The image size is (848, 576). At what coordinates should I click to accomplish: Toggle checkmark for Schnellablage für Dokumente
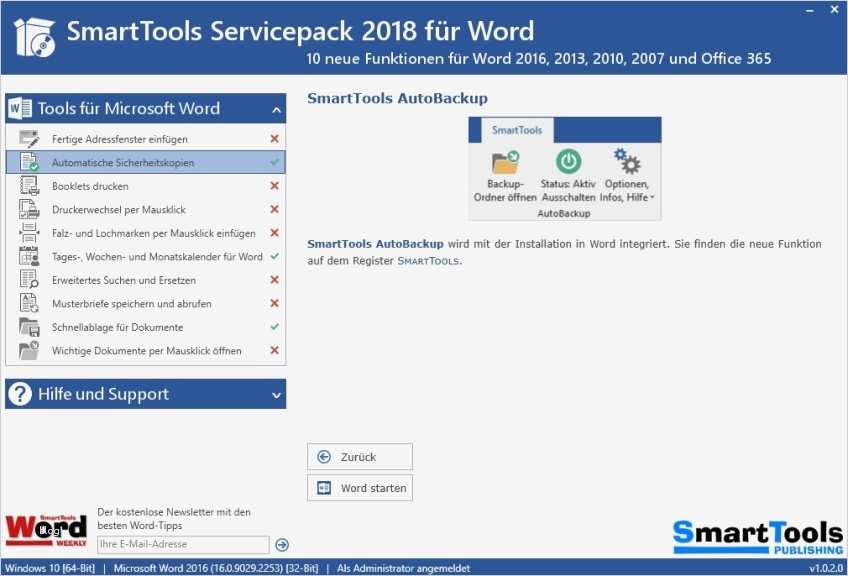click(274, 327)
